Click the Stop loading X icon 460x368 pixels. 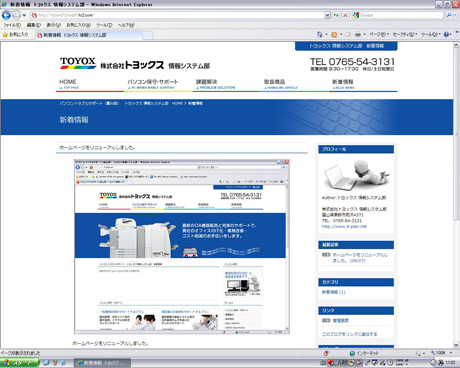(345, 15)
